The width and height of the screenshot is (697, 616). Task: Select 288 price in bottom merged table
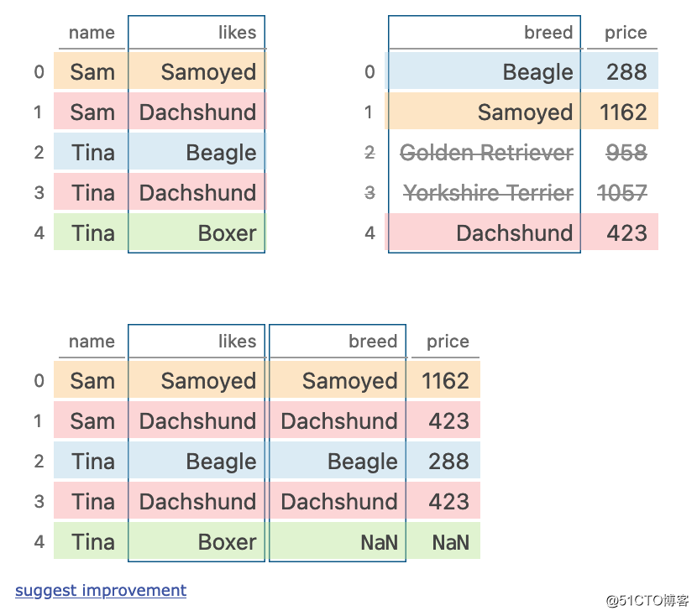point(448,462)
